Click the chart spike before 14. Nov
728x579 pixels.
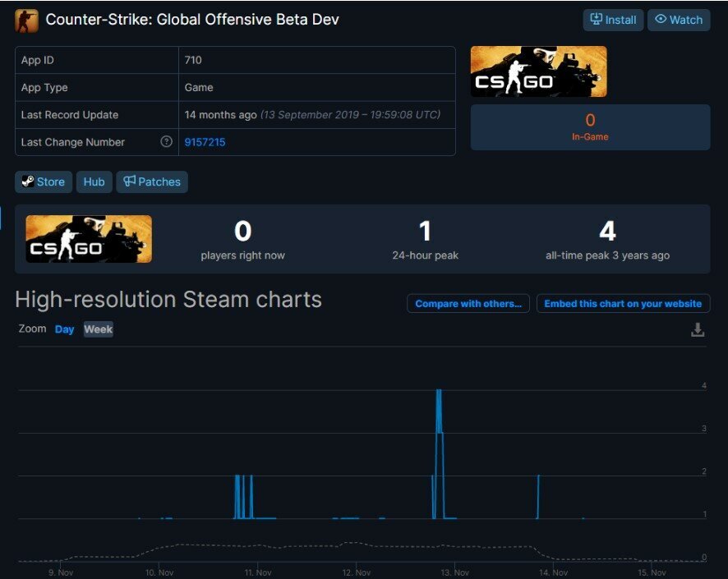click(x=538, y=496)
